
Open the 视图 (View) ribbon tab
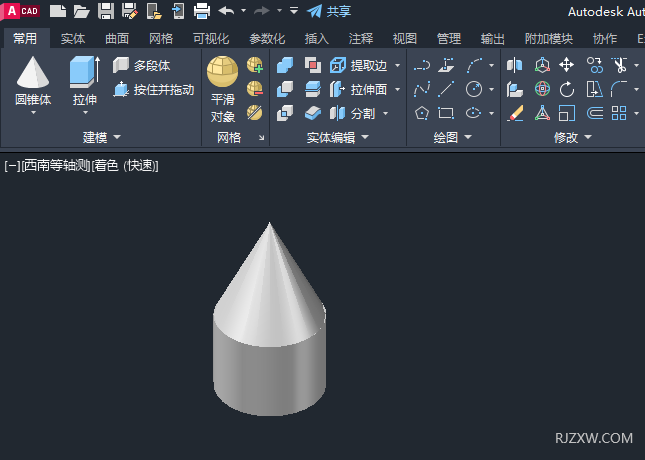pos(405,39)
